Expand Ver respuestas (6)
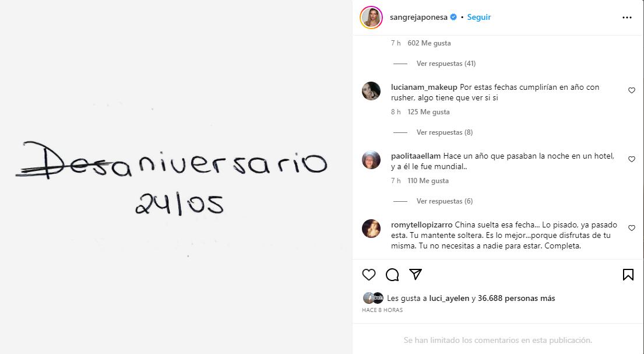Image resolution: width=644 pixels, height=354 pixels. [x=445, y=201]
